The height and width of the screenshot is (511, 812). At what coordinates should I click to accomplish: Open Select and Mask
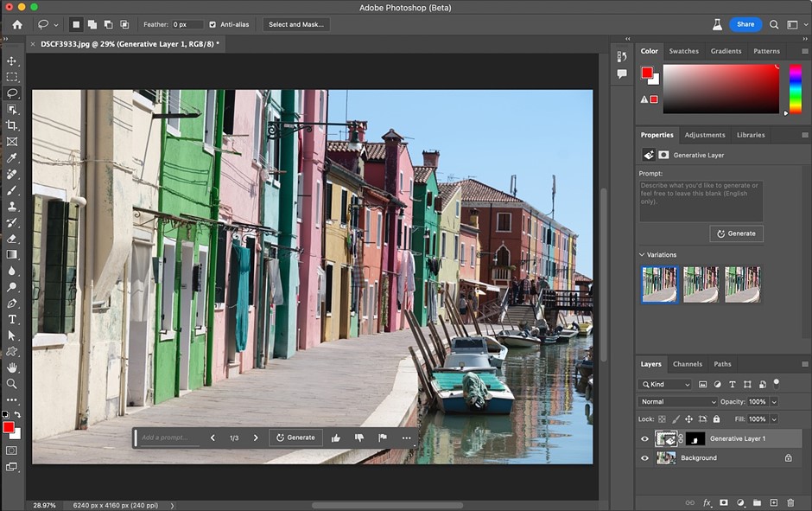[296, 24]
